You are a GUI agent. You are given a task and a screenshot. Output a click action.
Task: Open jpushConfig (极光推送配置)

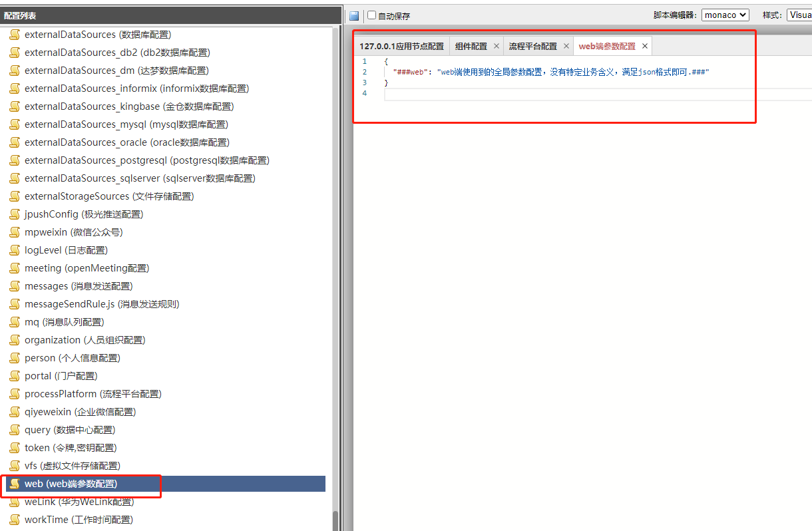point(84,214)
